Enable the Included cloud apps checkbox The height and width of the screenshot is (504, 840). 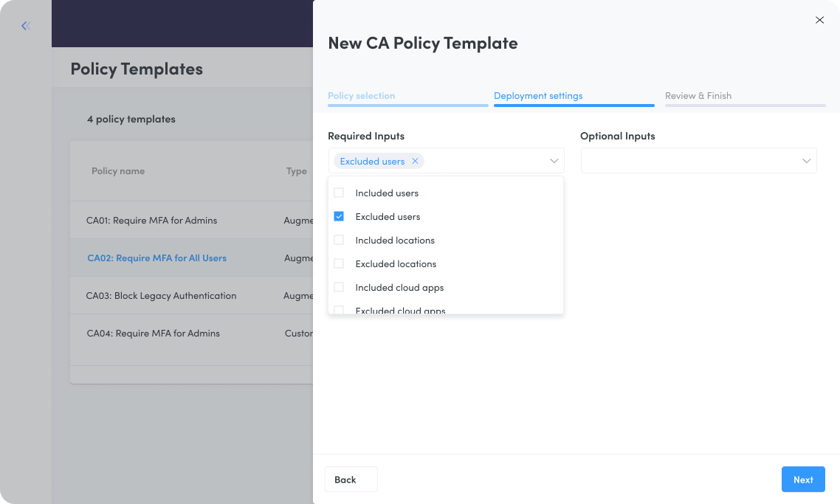[x=339, y=287]
